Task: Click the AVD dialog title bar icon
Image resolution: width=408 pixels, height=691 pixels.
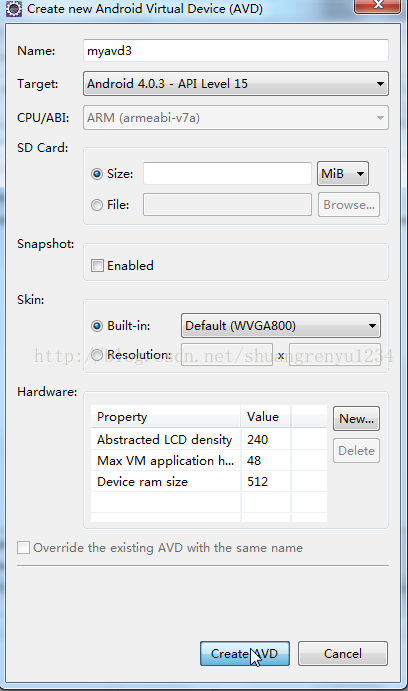Action: [14, 8]
